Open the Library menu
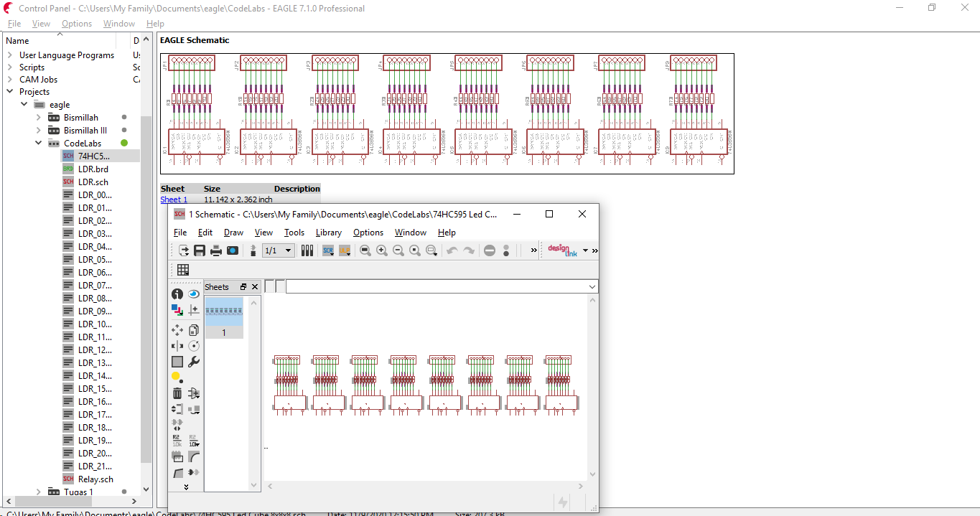Image resolution: width=980 pixels, height=516 pixels. [x=328, y=232]
